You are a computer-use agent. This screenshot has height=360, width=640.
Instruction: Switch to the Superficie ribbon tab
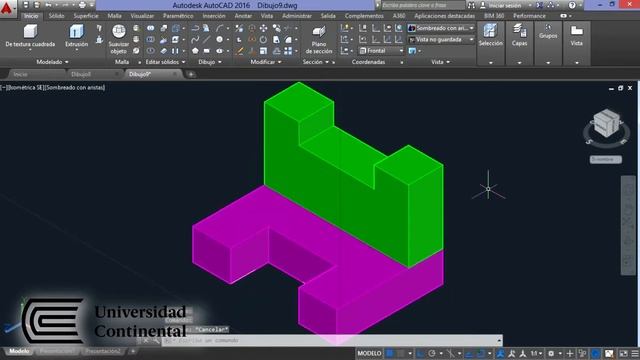pos(86,16)
